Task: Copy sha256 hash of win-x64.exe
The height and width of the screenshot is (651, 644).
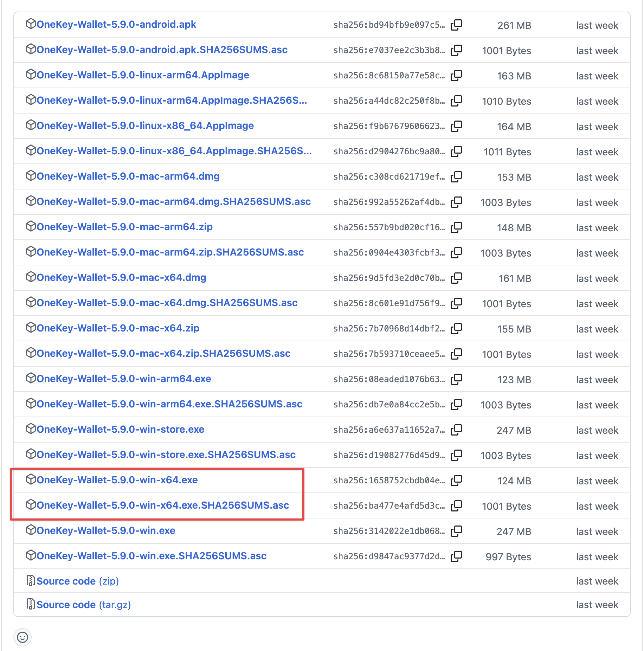Action: pos(456,481)
